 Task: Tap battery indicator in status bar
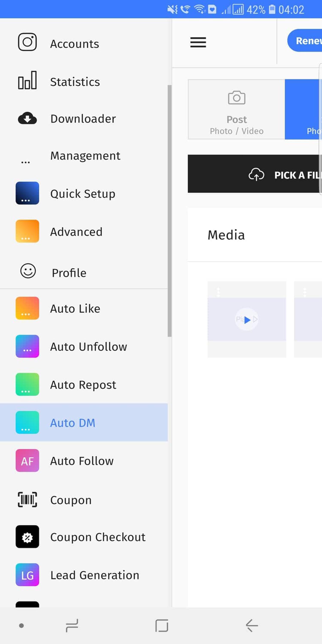tap(272, 9)
